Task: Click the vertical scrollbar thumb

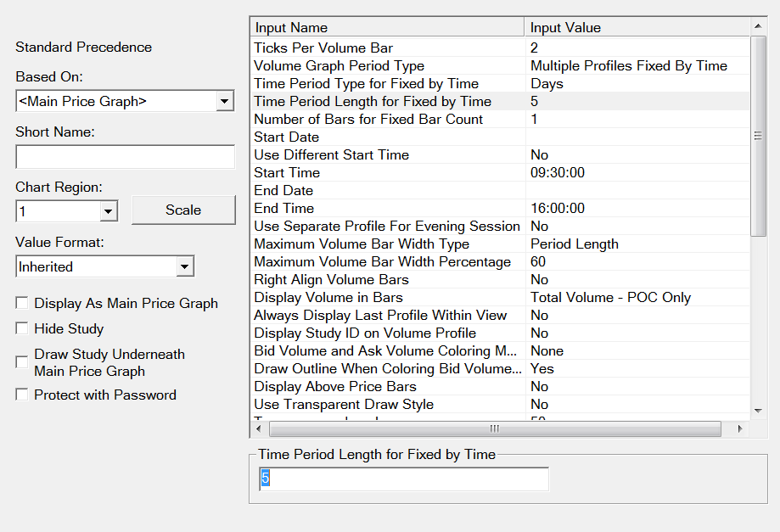Action: (758, 136)
